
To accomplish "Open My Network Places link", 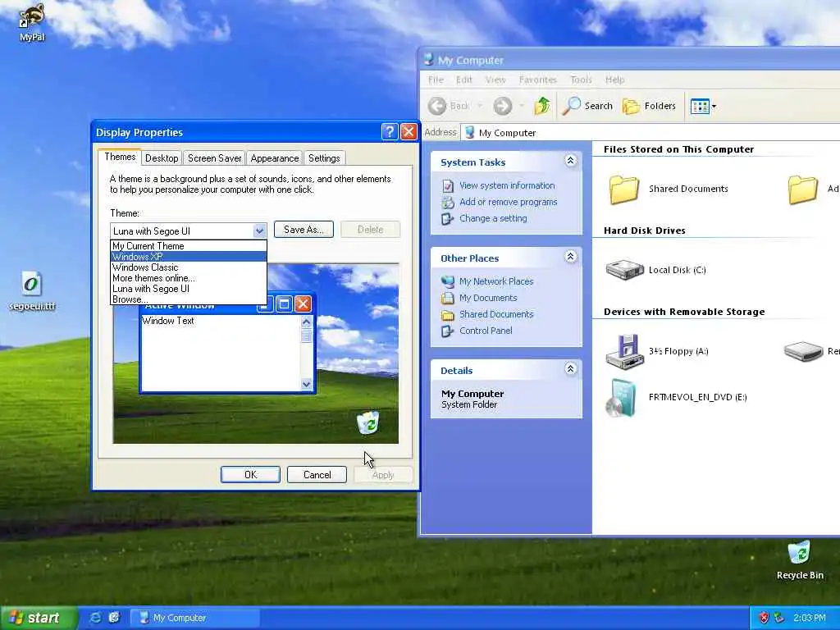I will point(496,281).
